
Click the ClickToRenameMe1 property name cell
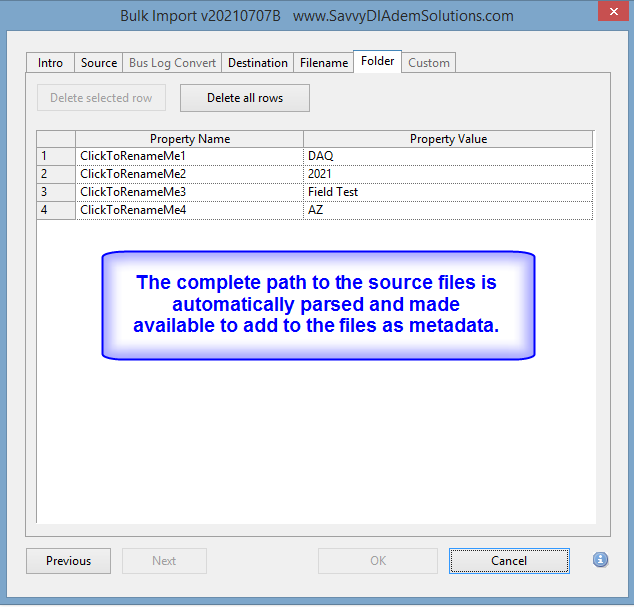(x=190, y=156)
